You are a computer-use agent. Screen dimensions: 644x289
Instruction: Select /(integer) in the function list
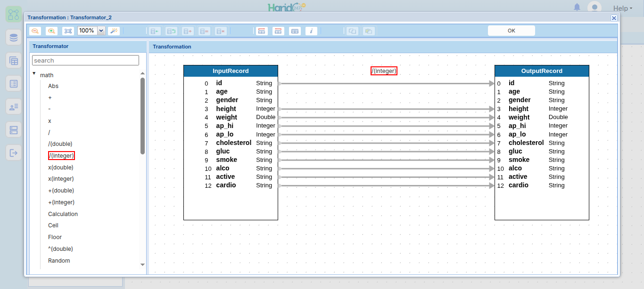click(61, 155)
